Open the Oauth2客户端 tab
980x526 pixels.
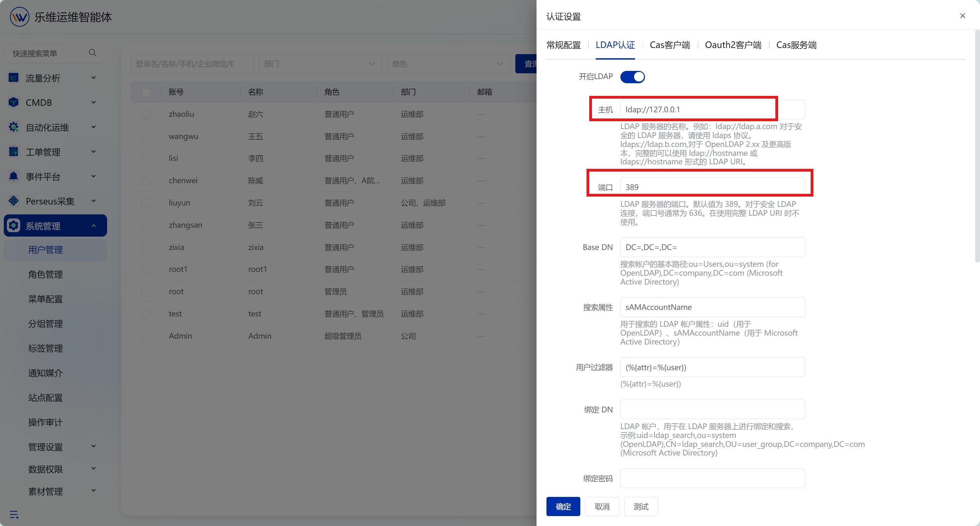733,45
